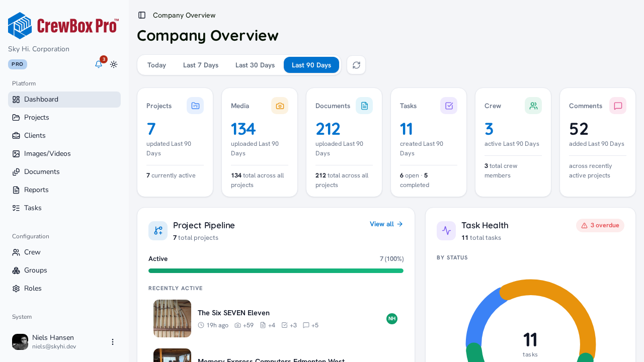Click the +59 media count
Screen dimensions: 644x362
pos(244,325)
